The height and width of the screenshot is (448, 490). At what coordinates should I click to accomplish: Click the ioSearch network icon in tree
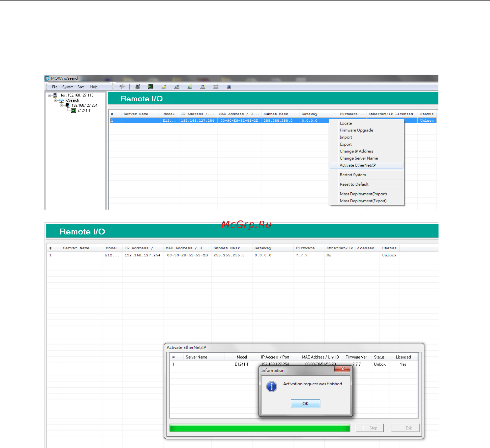[x=61, y=100]
